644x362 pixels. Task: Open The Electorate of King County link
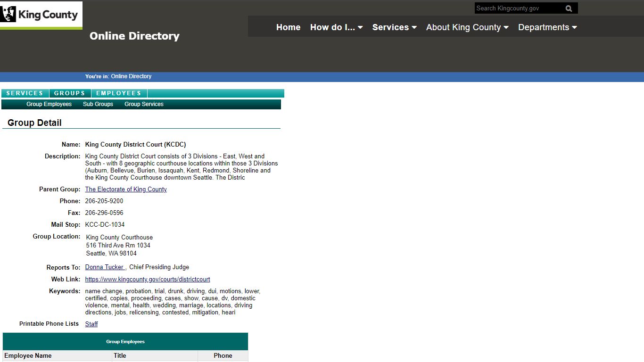[x=126, y=189]
